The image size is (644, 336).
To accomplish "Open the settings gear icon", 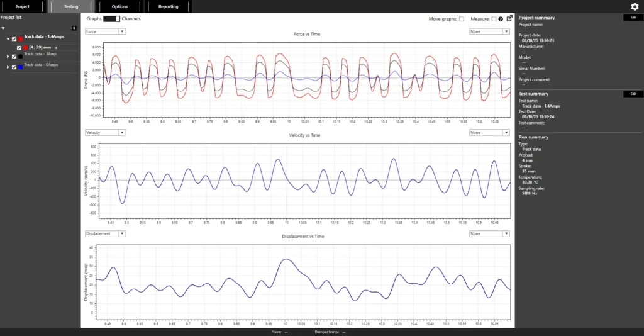I will tap(635, 6).
